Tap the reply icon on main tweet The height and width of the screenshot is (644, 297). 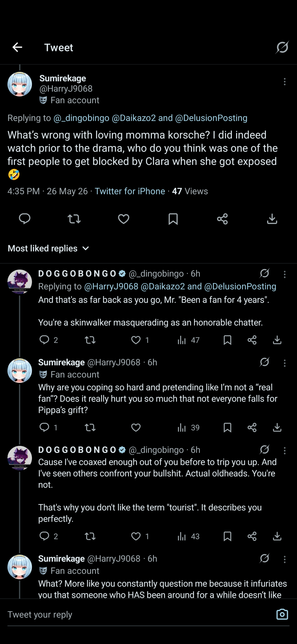[x=25, y=219]
